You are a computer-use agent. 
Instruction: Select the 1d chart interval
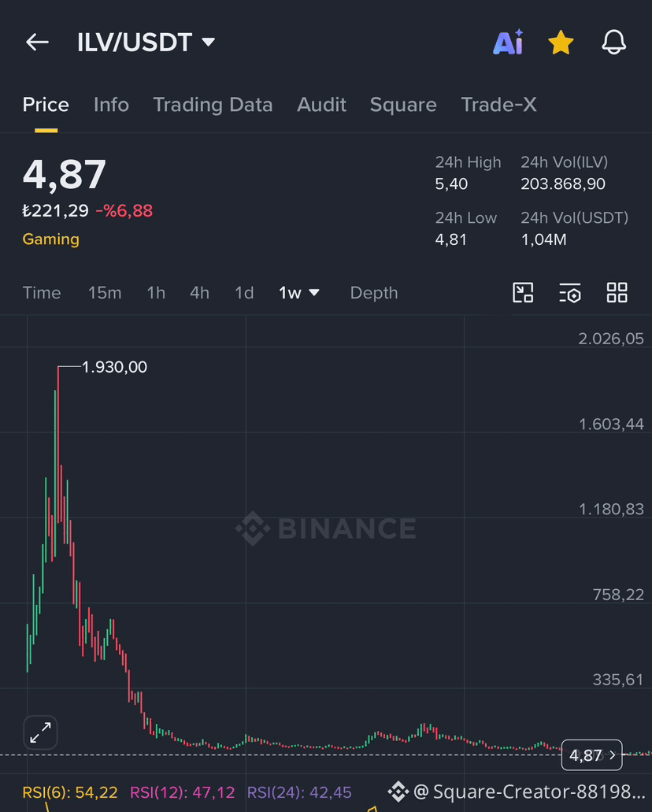pyautogui.click(x=244, y=293)
